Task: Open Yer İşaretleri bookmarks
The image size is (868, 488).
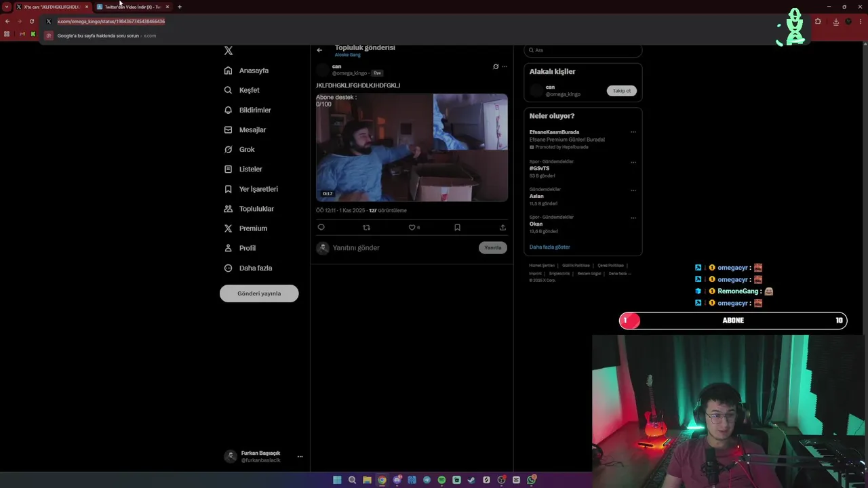Action: 251,189
